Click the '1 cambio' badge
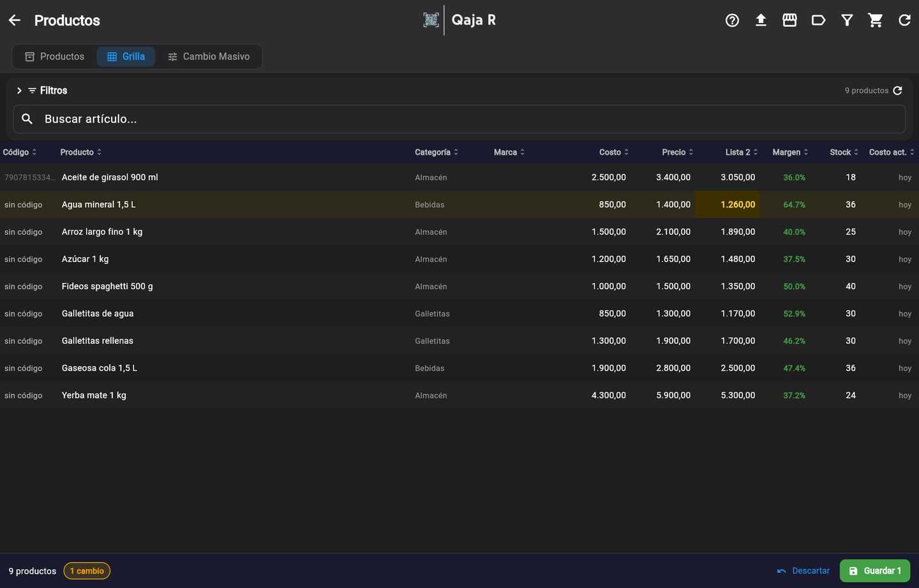The height and width of the screenshot is (588, 919). pyautogui.click(x=87, y=571)
